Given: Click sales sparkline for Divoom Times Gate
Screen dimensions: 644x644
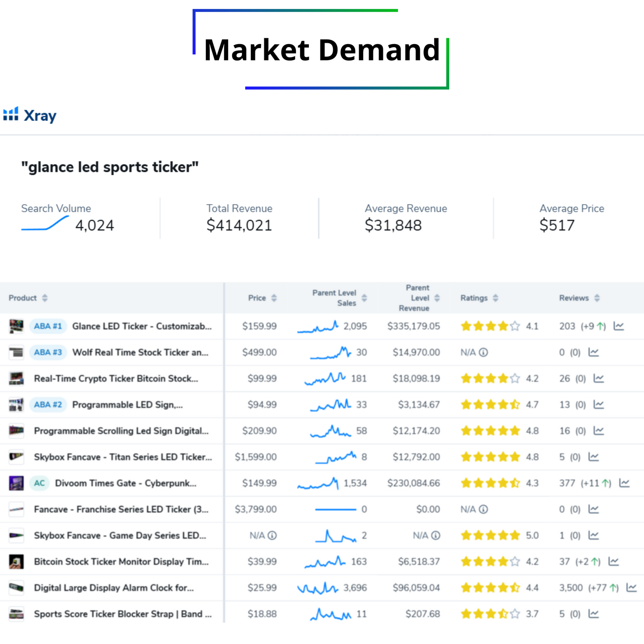Looking at the screenshot, I should [x=318, y=484].
